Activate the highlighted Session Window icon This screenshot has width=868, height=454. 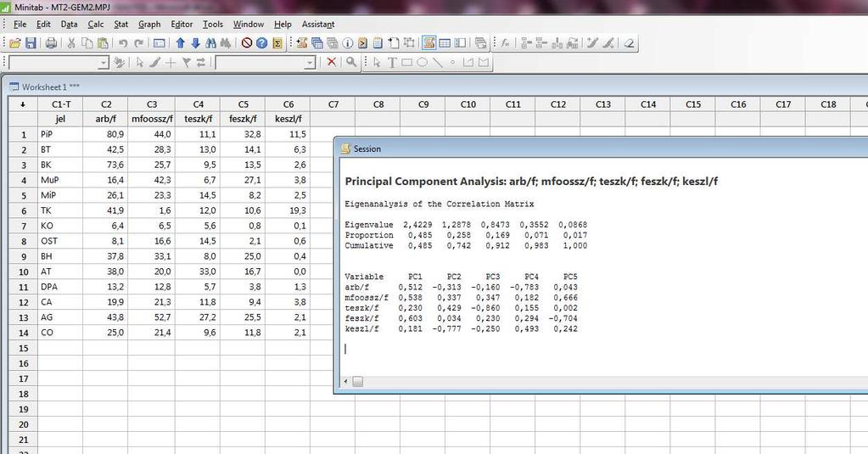(428, 43)
